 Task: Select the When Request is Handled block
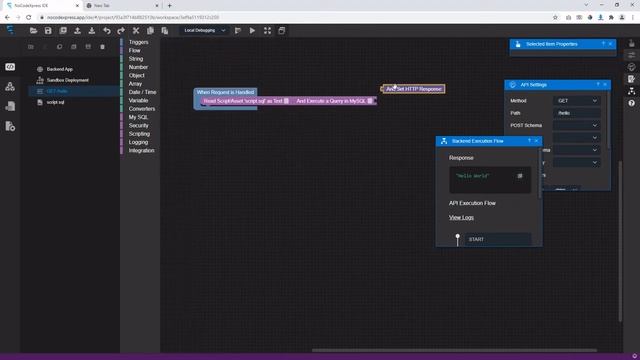[x=225, y=92]
